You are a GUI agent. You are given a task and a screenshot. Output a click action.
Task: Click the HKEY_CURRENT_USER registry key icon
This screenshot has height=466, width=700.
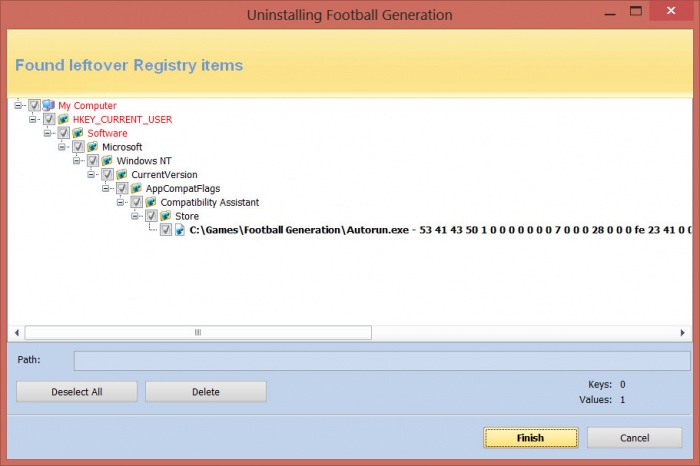tap(63, 119)
